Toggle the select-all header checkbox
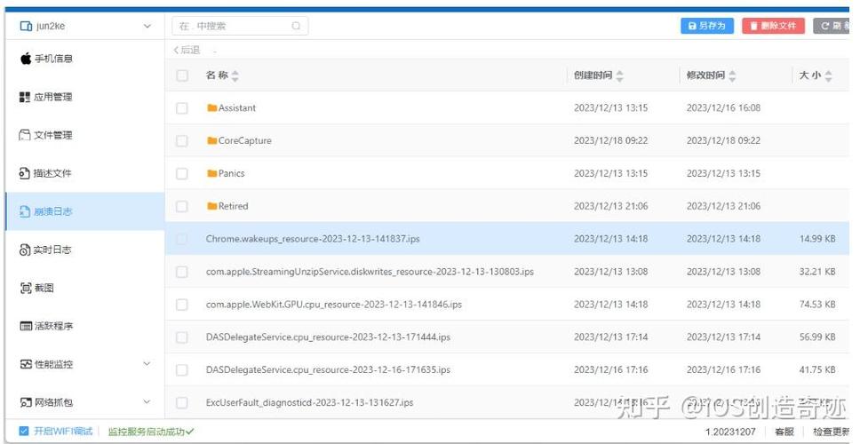The height and width of the screenshot is (444, 868). 182,75
